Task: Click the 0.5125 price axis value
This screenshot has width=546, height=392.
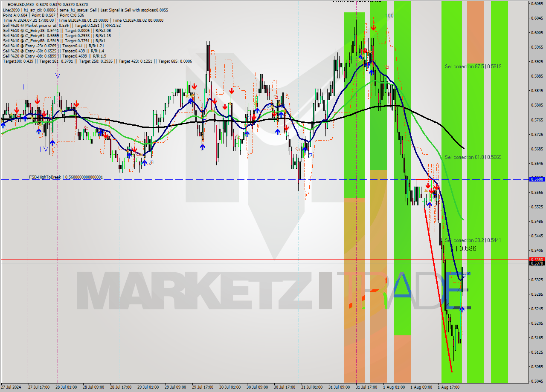Action: (537, 352)
